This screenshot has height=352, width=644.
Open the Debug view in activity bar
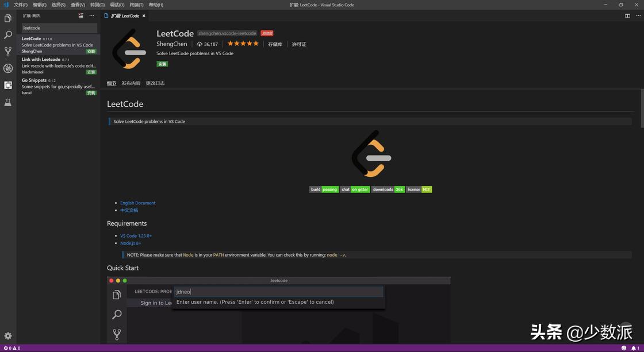coord(8,68)
